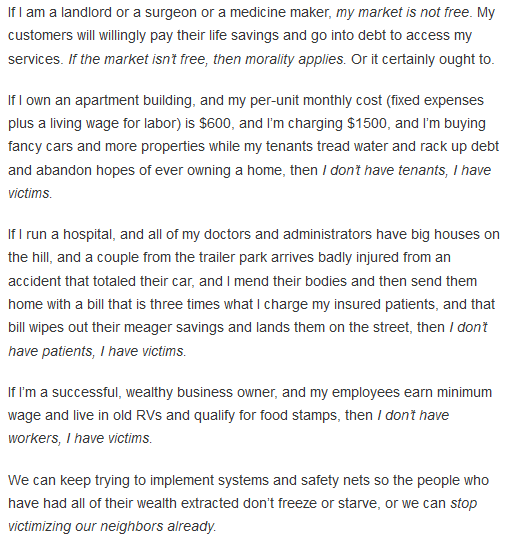
Task: Click the words "fancy cars"
Action: 41,146
